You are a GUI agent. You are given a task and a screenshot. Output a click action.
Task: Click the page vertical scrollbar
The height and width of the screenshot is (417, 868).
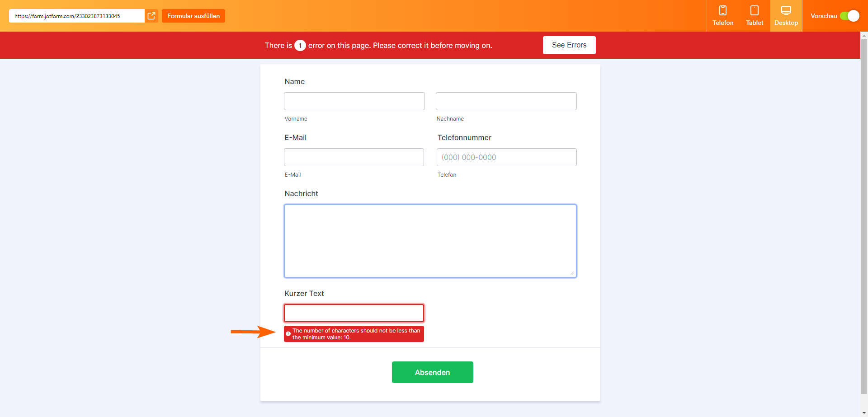(x=864, y=217)
